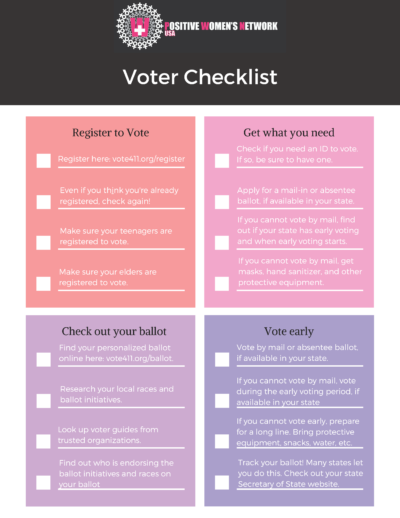Mark the ballot endorsements checkbox
This screenshot has height=518, width=400.
43,482
